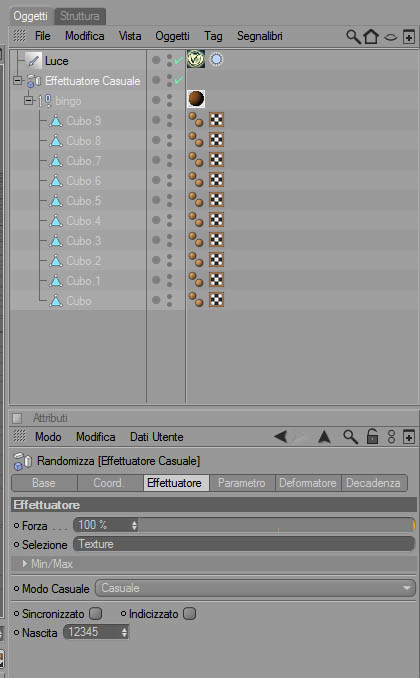Click the brown material tag on bingo
Viewport: 420px width, 678px height.
click(x=196, y=99)
